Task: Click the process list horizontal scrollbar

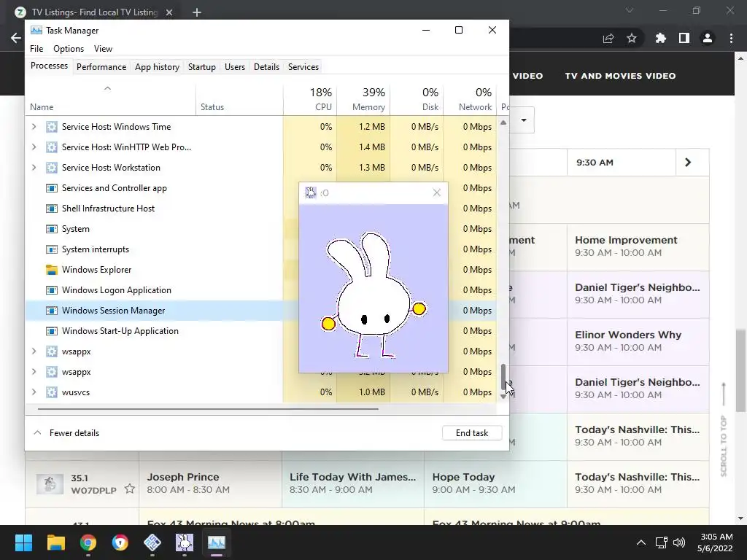Action: (208, 408)
